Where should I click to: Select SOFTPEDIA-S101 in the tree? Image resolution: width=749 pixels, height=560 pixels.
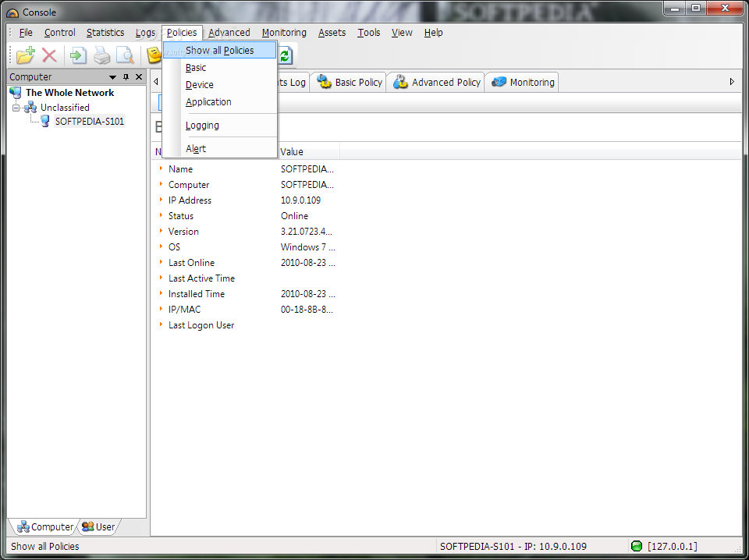click(x=90, y=121)
